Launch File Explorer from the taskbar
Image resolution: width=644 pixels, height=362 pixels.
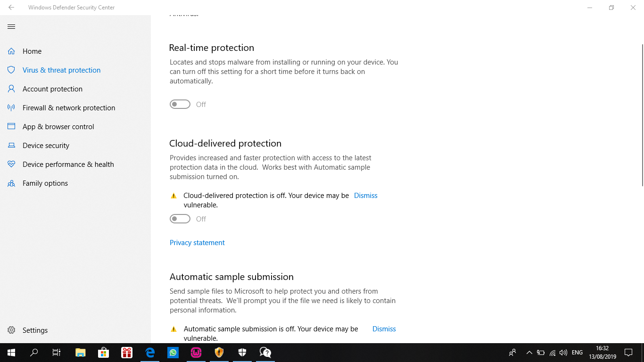tap(81, 353)
